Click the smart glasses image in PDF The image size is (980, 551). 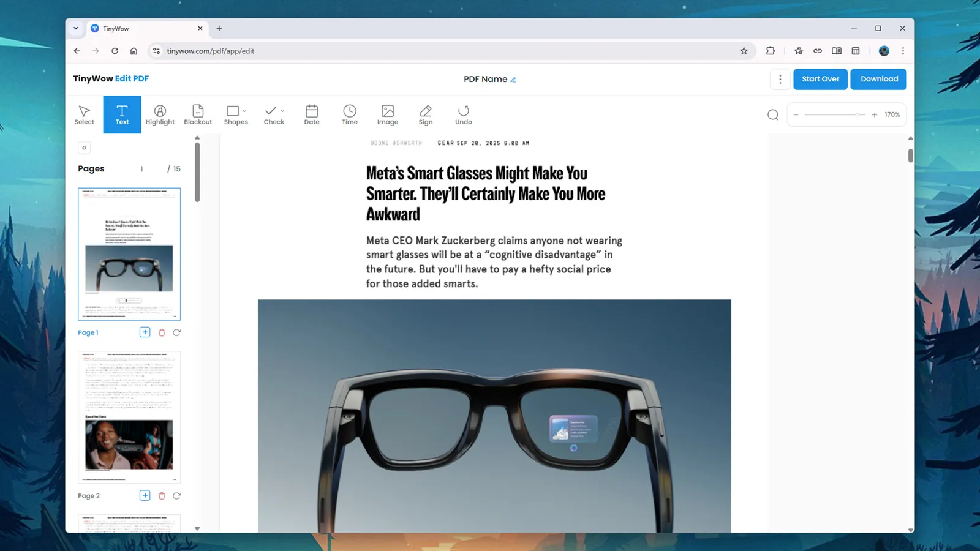494,416
